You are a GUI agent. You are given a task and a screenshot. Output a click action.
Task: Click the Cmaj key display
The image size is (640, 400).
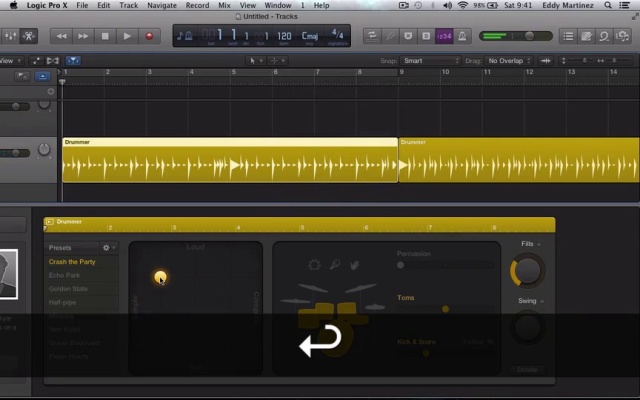(310, 36)
